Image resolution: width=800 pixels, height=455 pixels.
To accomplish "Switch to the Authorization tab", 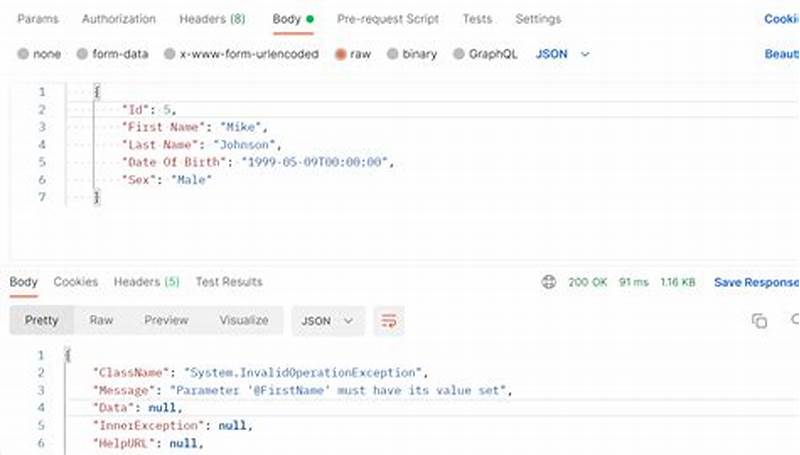I will click(118, 19).
